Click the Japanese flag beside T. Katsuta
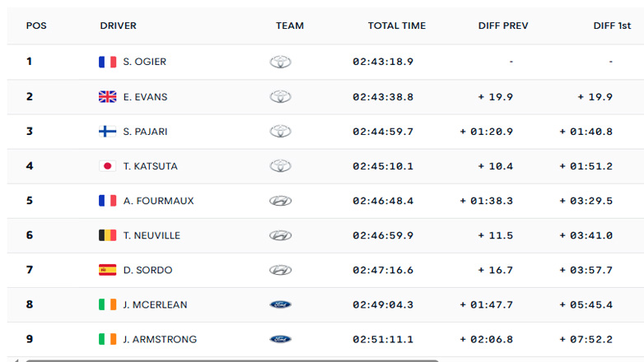This screenshot has height=362, width=644. pos(107,166)
